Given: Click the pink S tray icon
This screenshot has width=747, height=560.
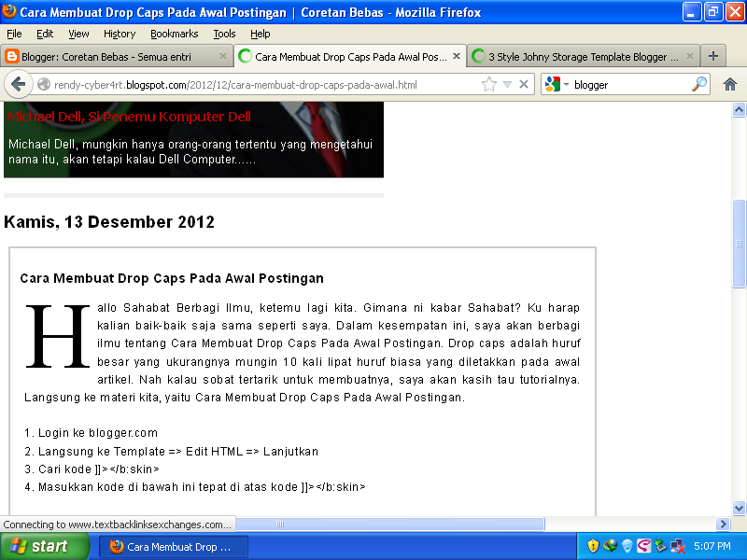Looking at the screenshot, I should coord(643,546).
